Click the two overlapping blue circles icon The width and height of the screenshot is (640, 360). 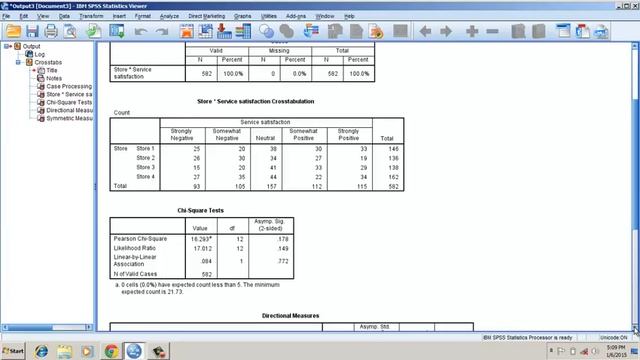(x=267, y=31)
